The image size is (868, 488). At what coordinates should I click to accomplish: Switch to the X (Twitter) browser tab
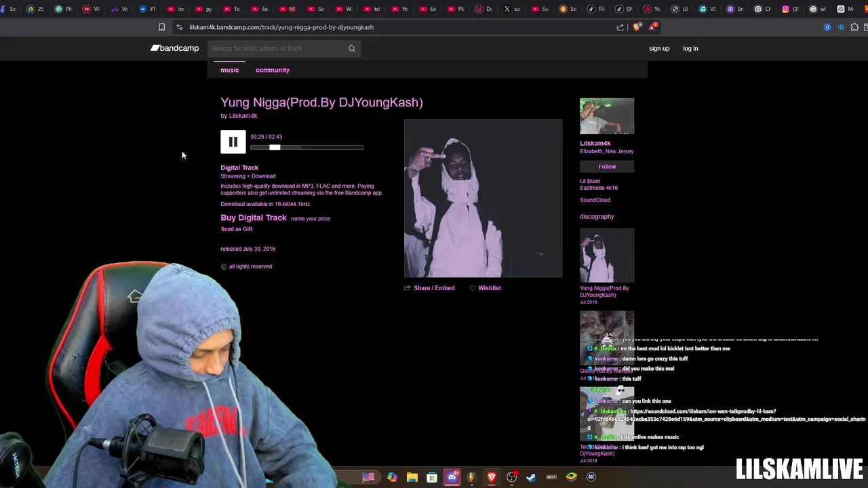[x=511, y=9]
